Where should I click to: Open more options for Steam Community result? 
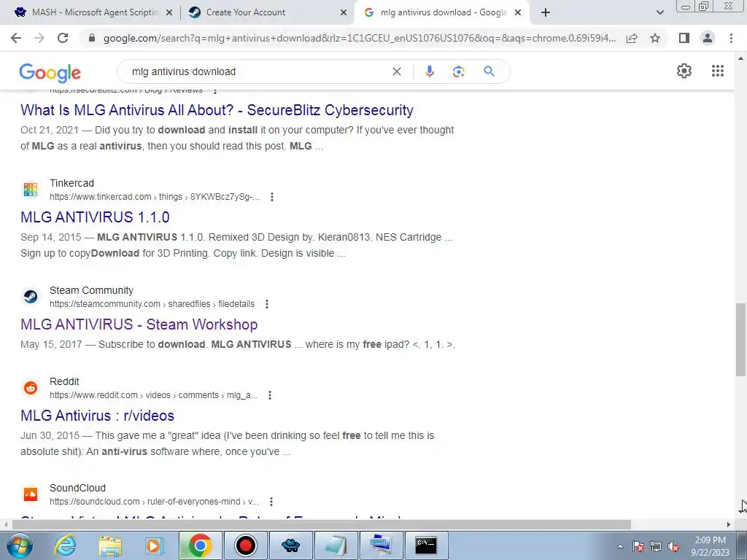(267, 304)
